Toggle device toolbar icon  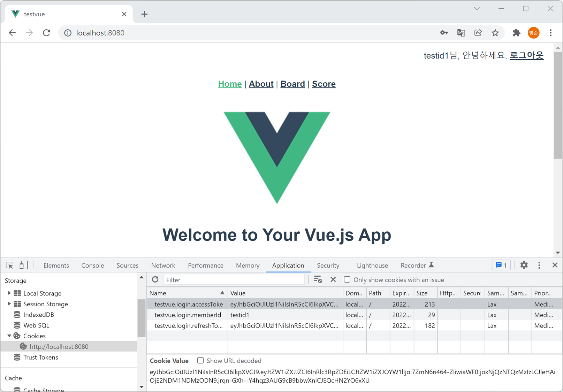(x=23, y=265)
